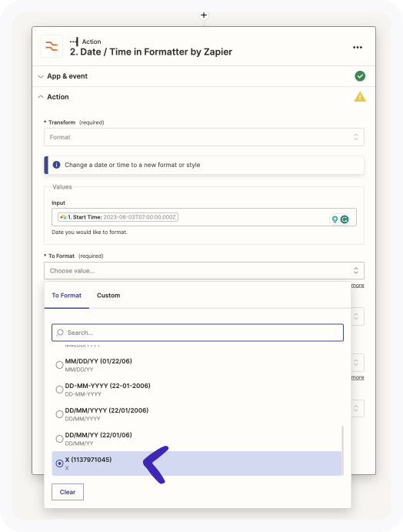This screenshot has width=403, height=532.
Task: Click the green checkmark status icon
Action: pyautogui.click(x=360, y=76)
